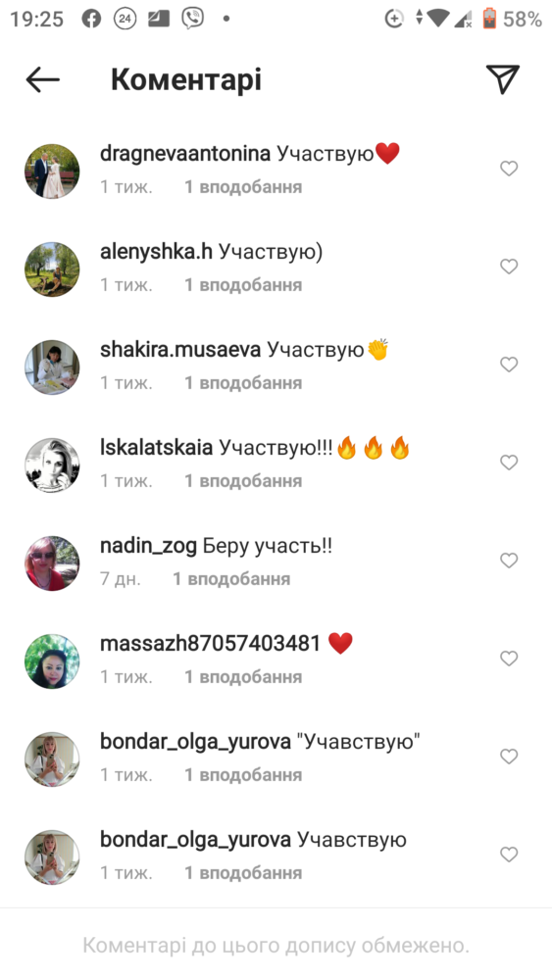Toggle heart on the lskalatskaia comment
552x980 pixels.
509,462
